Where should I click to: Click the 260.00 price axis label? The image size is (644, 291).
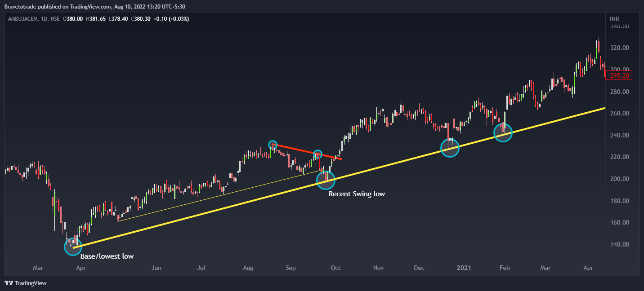pyautogui.click(x=619, y=114)
